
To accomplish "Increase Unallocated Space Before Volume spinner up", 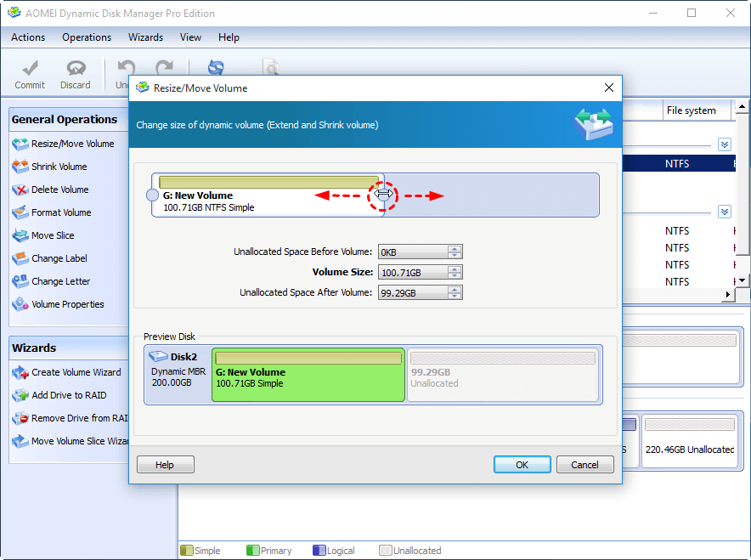I will point(455,249).
